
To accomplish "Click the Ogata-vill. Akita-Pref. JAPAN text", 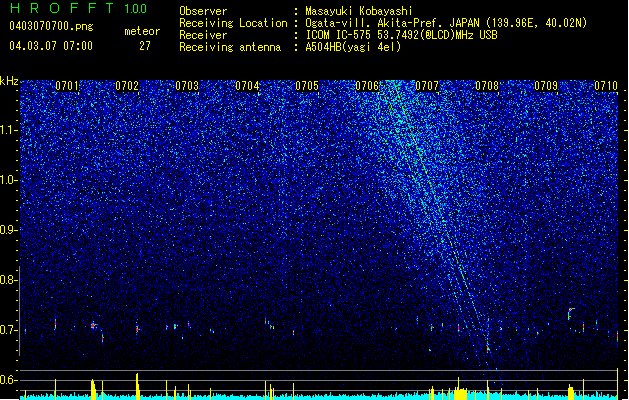I will click(x=392, y=23).
